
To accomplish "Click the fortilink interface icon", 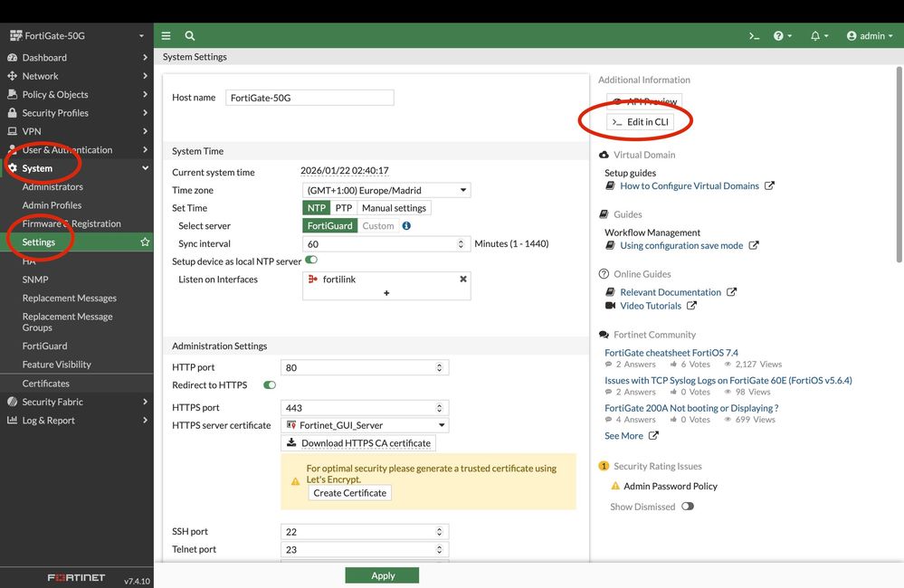I will [312, 279].
